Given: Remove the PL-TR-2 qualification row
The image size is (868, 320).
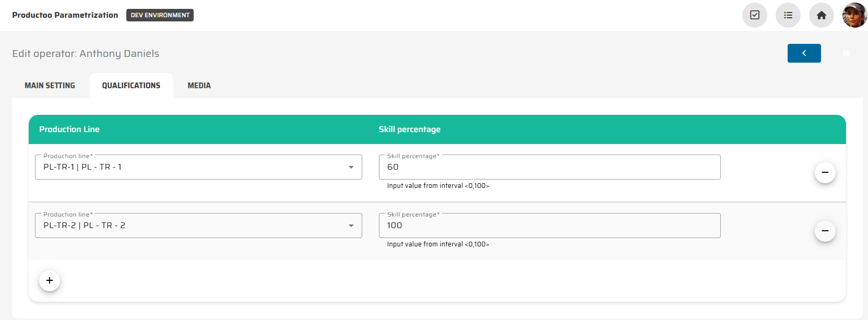Looking at the screenshot, I should click(825, 231).
